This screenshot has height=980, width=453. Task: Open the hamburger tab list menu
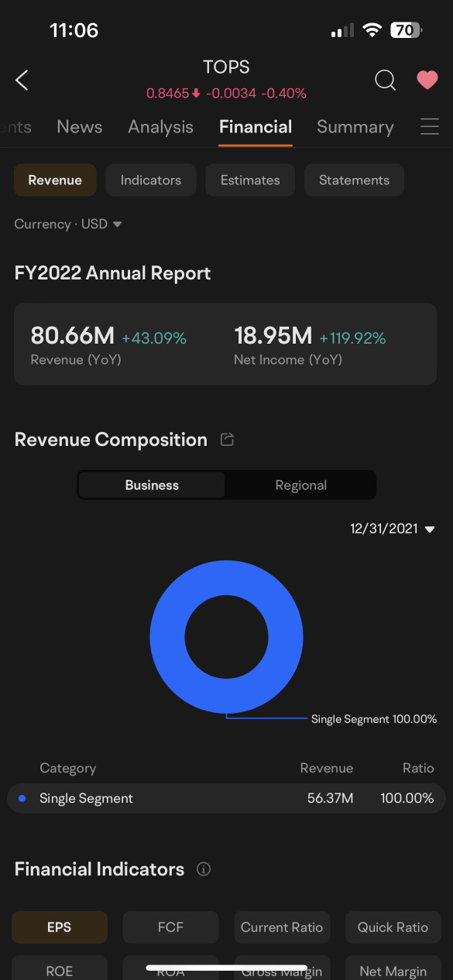point(430,127)
